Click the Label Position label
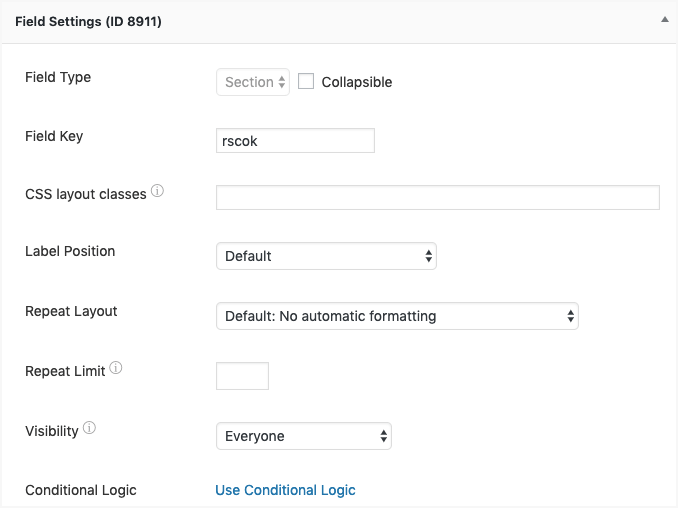 click(x=70, y=251)
